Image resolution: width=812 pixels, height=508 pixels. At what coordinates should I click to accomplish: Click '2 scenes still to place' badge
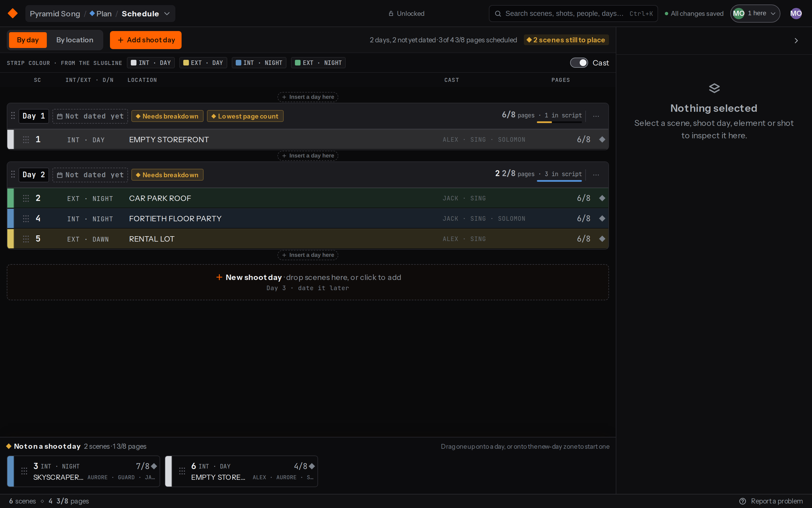click(x=566, y=40)
